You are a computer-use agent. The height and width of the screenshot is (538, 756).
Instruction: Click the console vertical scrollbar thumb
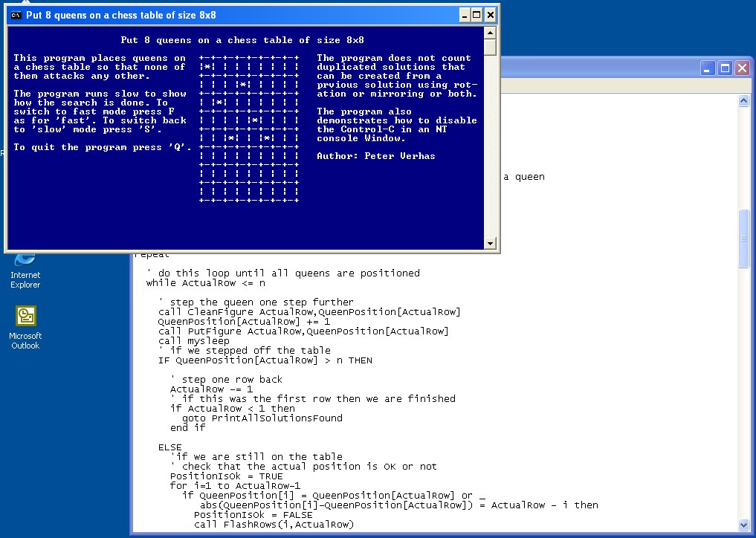click(490, 48)
